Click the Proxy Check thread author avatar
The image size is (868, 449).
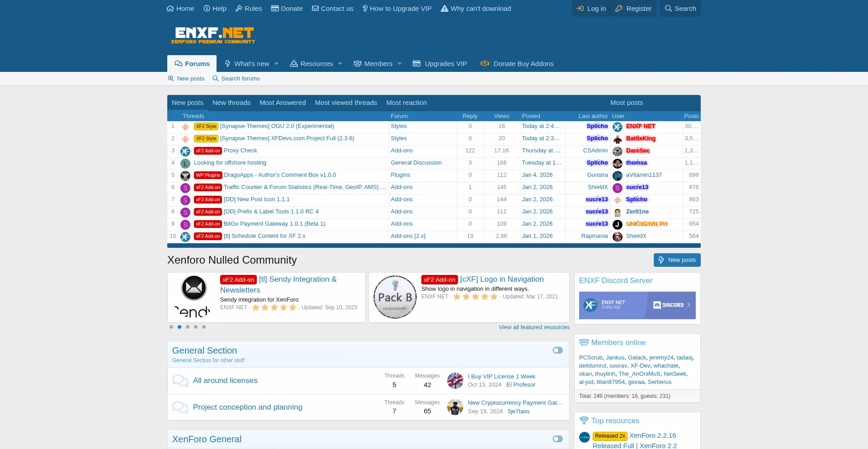point(185,151)
